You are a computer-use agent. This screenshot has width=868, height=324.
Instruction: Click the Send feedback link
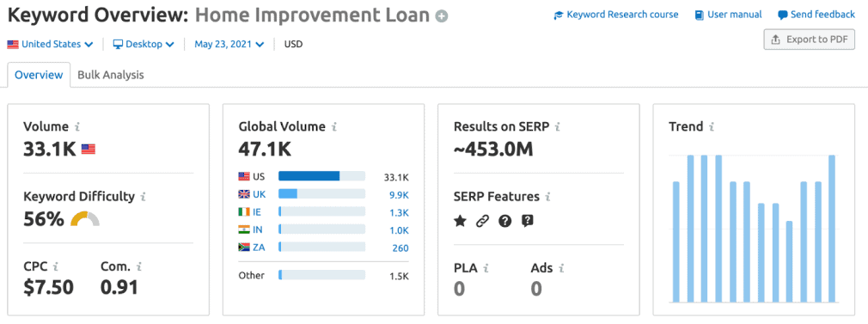(816, 15)
